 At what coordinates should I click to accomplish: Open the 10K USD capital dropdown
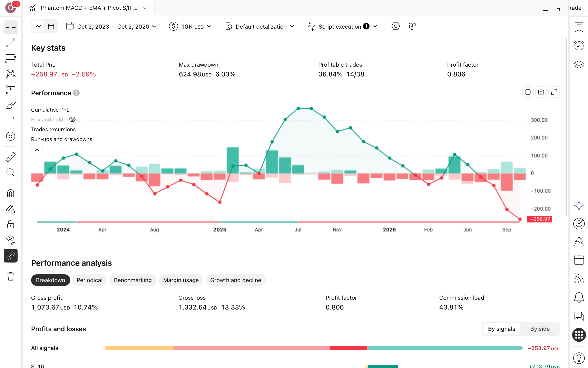click(190, 26)
